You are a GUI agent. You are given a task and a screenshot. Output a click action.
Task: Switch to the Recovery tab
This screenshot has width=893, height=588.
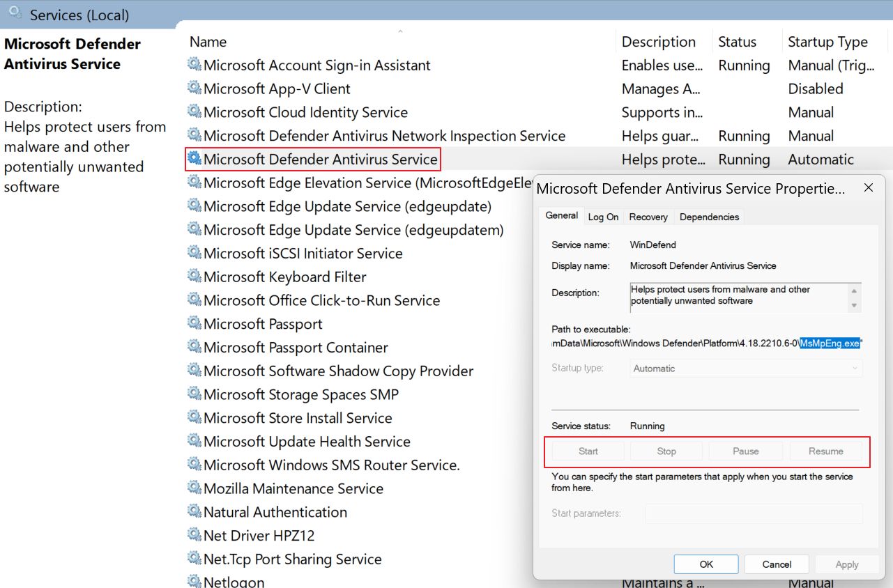[648, 217]
